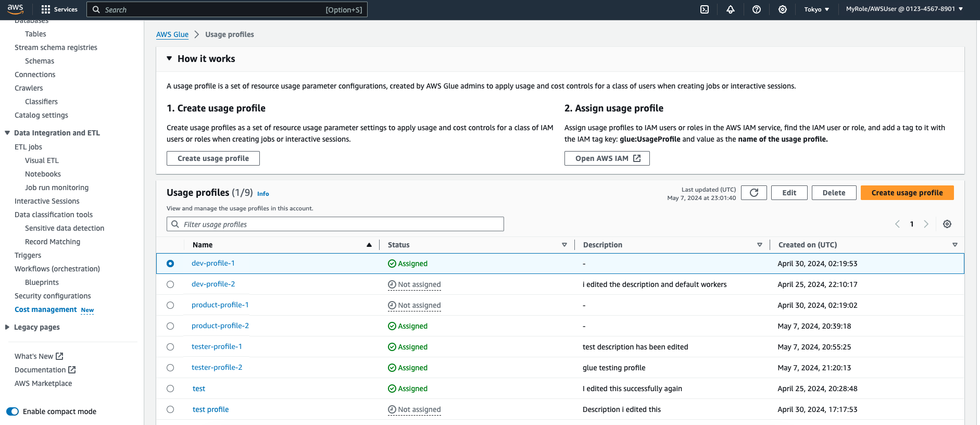Click the orange Create usage profile button
The height and width of the screenshot is (425, 980).
pyautogui.click(x=907, y=193)
